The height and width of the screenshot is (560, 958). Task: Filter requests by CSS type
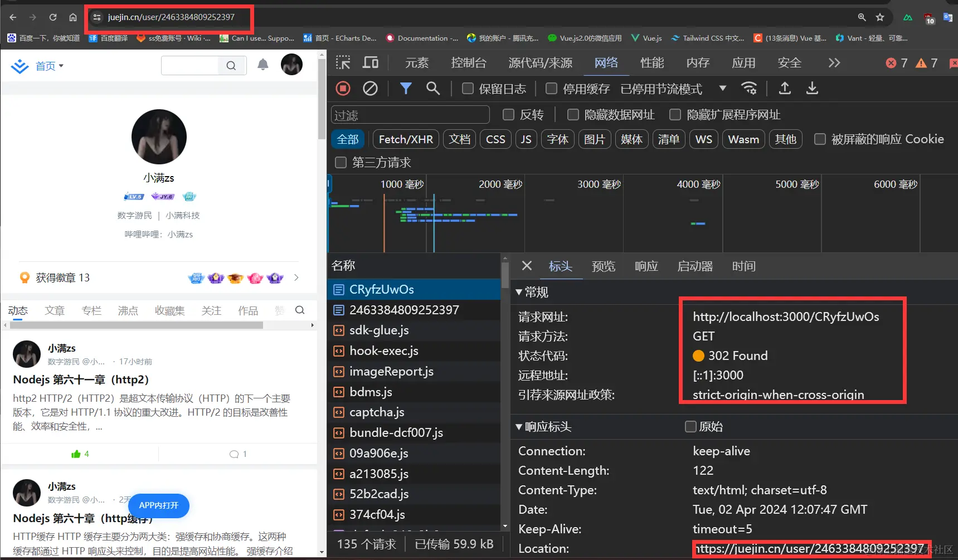[x=495, y=139]
